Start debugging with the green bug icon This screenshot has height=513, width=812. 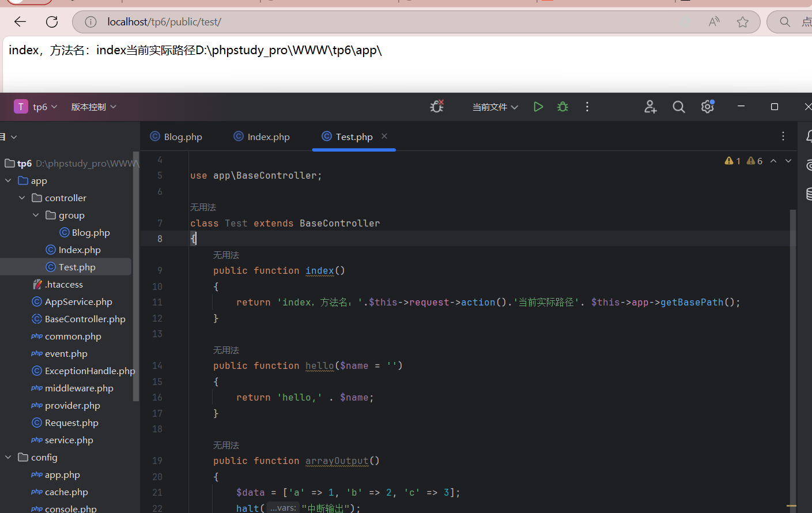point(562,107)
